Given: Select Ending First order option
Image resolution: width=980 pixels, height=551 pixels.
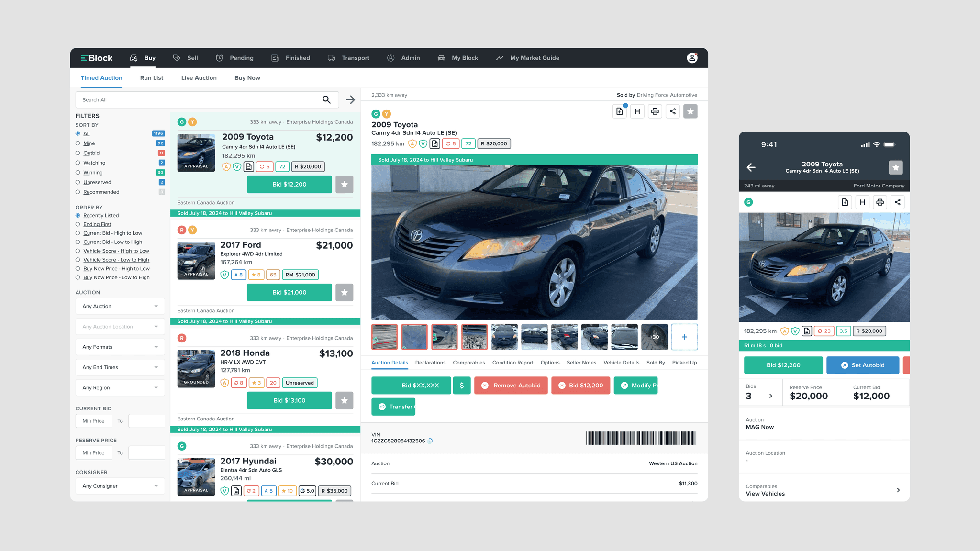Looking at the screenshot, I should pos(78,224).
